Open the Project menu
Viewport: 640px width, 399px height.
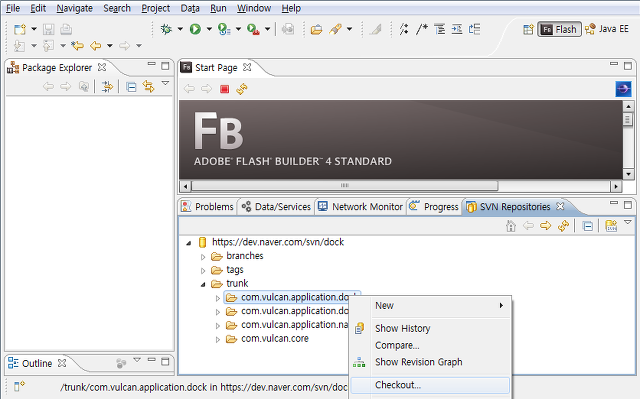(156, 8)
